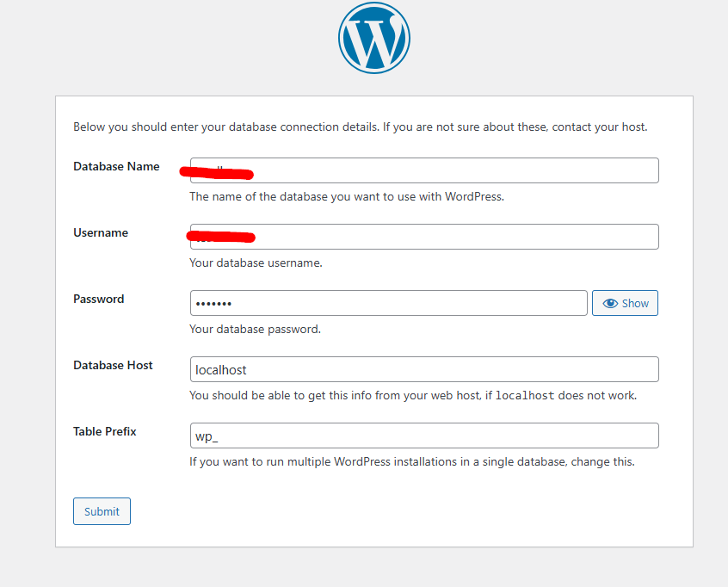Click the "Your database password." help text
Image resolution: width=728 pixels, height=587 pixels.
255,329
